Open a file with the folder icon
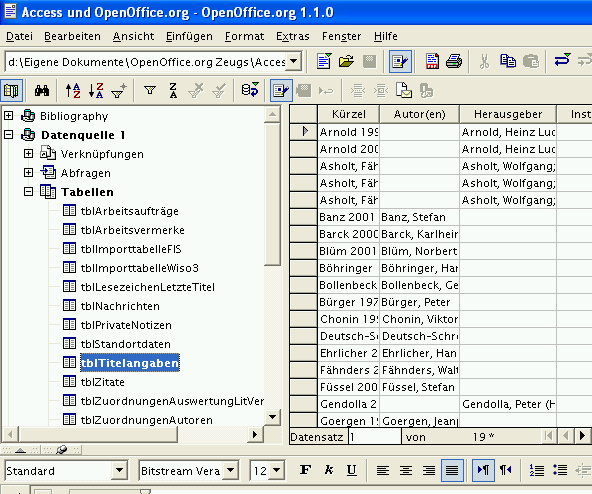592x494 pixels. [346, 61]
